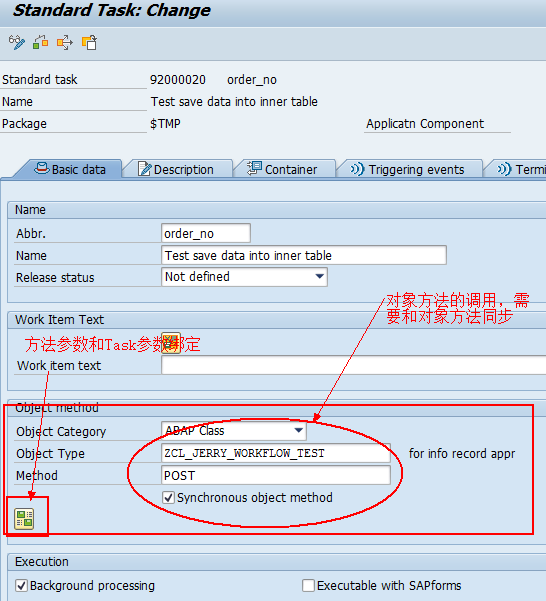Click the Method field containing POST
The height and width of the screenshot is (601, 546).
pyautogui.click(x=276, y=475)
